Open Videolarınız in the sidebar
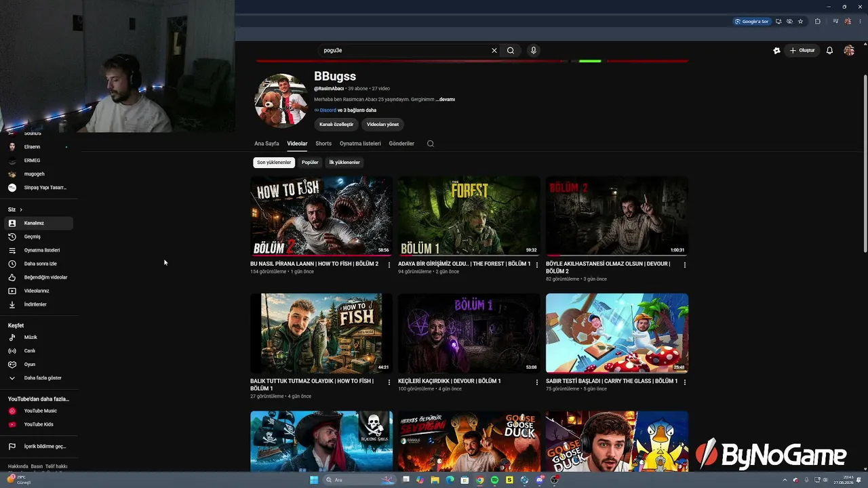Image resolution: width=868 pixels, height=488 pixels. (x=37, y=291)
